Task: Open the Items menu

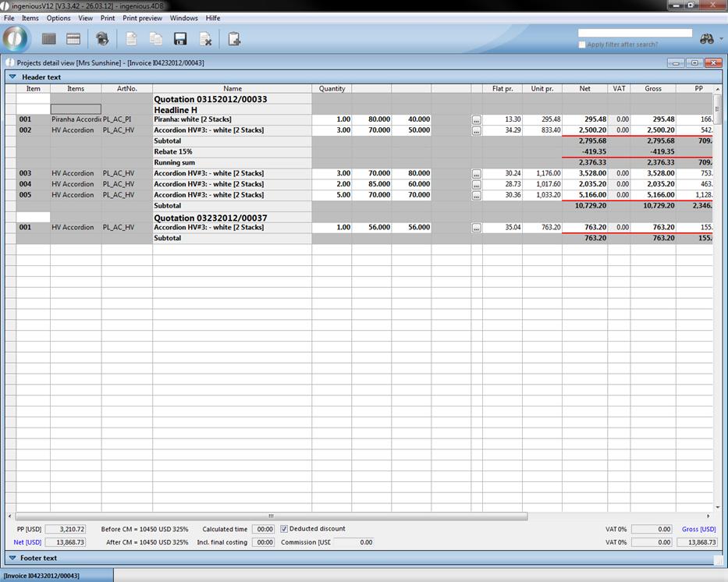Action: (30, 18)
